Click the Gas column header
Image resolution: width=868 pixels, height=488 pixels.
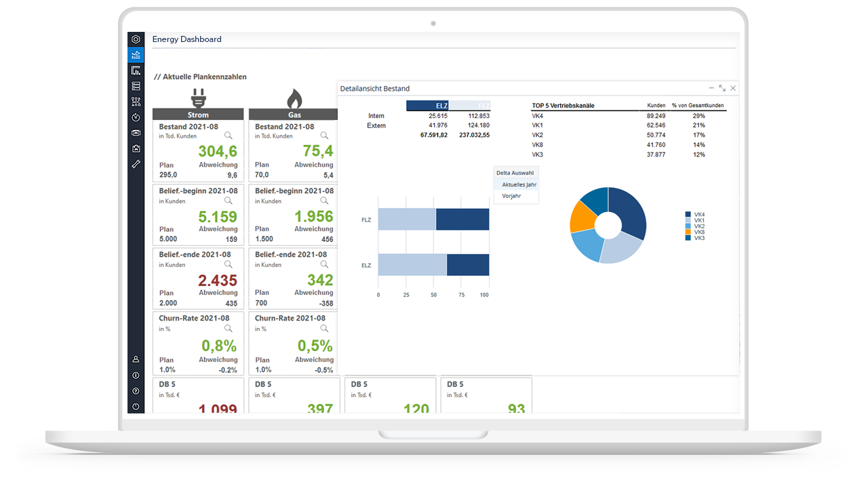point(294,115)
